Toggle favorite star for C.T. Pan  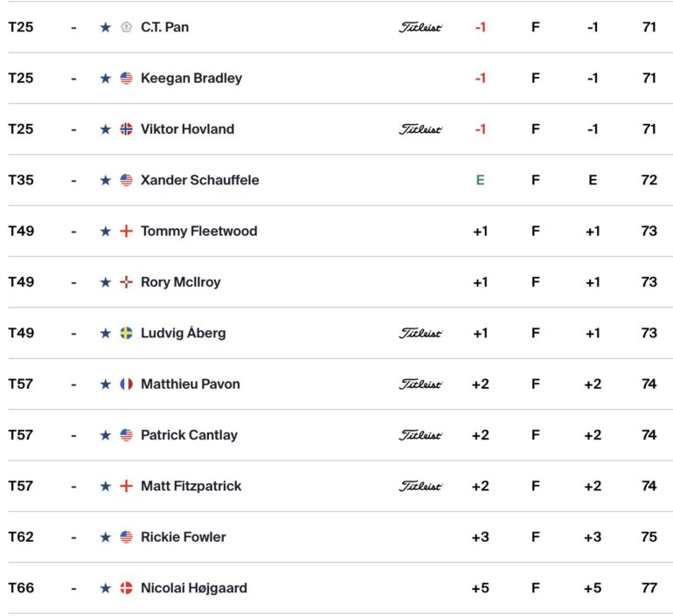click(105, 27)
